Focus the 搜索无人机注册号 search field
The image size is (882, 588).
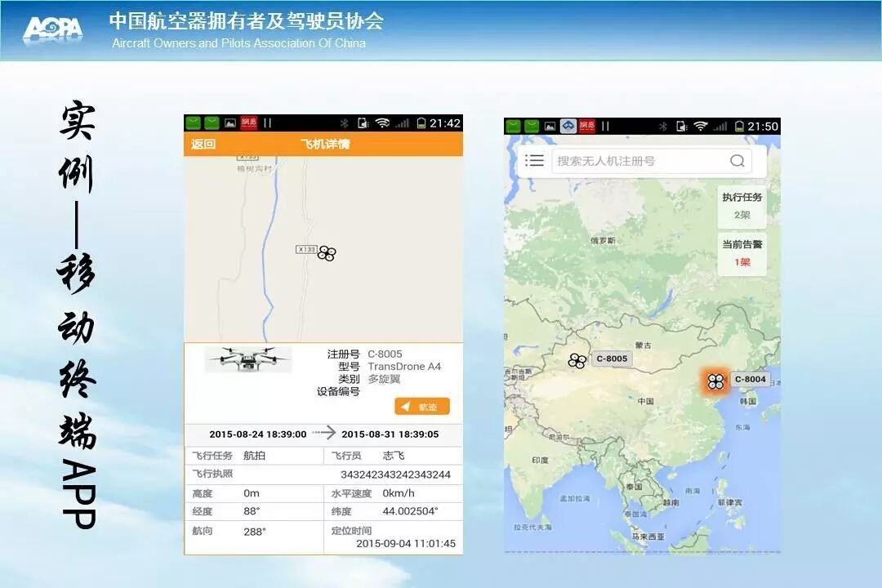[x=651, y=161]
